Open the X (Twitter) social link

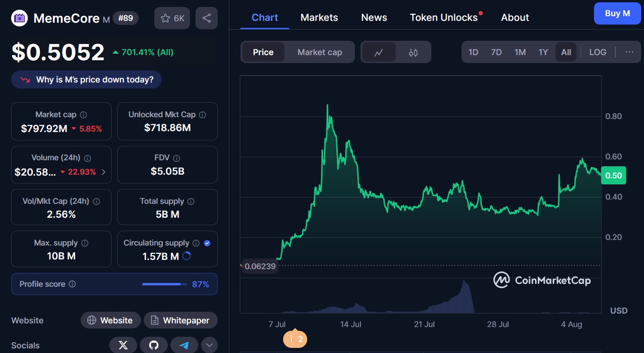(123, 345)
